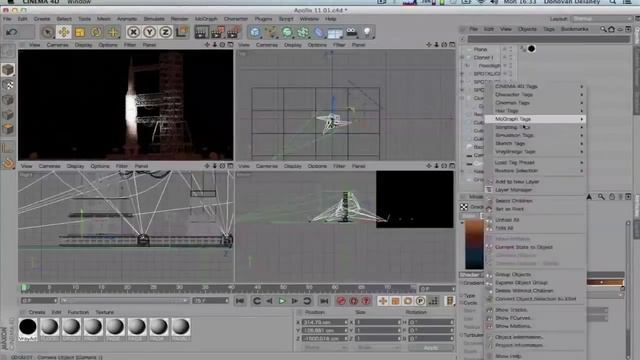Expand Restore Selection submenu
The image size is (640, 360).
tap(535, 170)
